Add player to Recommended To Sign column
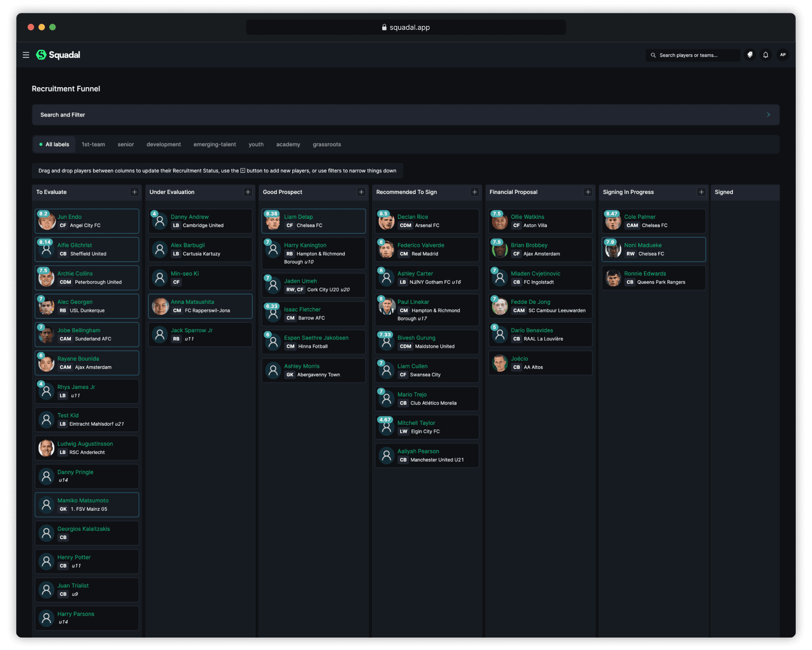 pyautogui.click(x=475, y=192)
